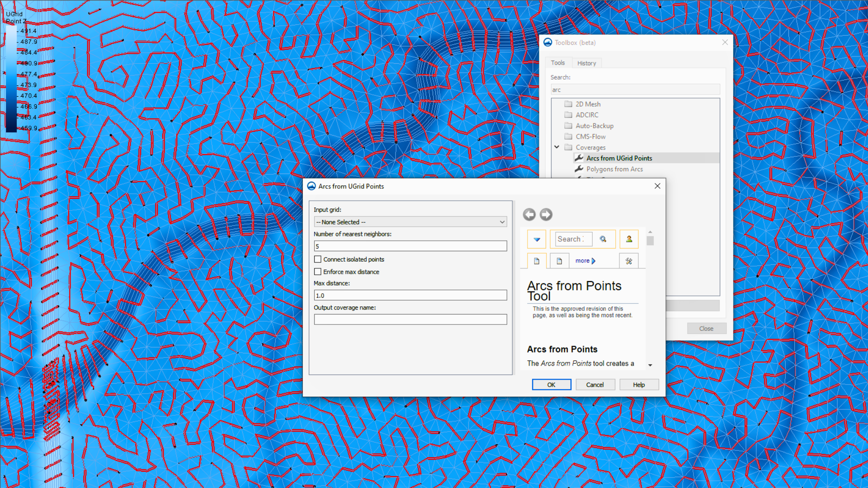Cancel the Arcs from UGrid Points dialog
Image resolution: width=868 pixels, height=488 pixels.
(595, 385)
